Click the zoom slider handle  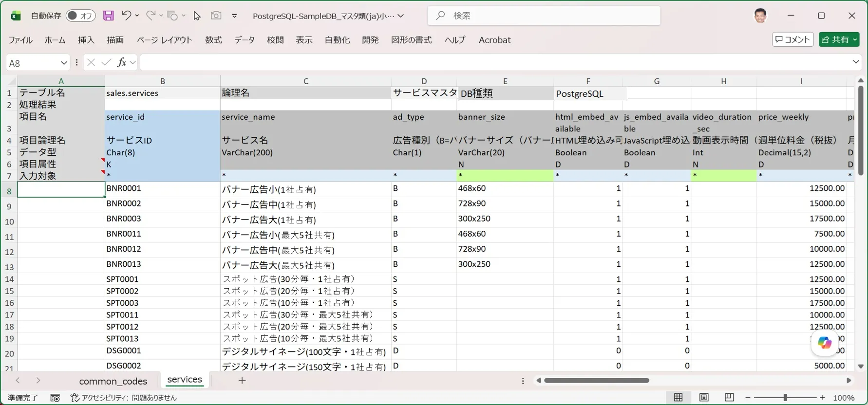click(785, 398)
